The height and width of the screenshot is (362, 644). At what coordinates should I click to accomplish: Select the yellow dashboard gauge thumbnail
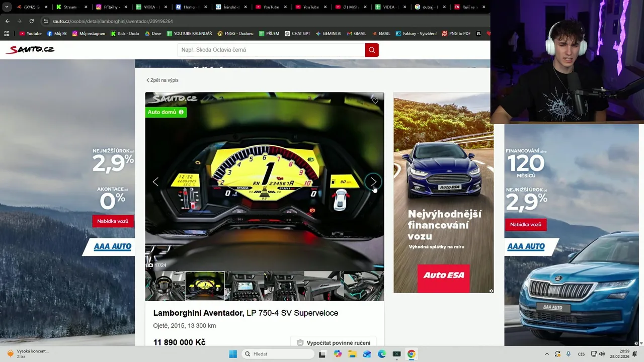205,286
